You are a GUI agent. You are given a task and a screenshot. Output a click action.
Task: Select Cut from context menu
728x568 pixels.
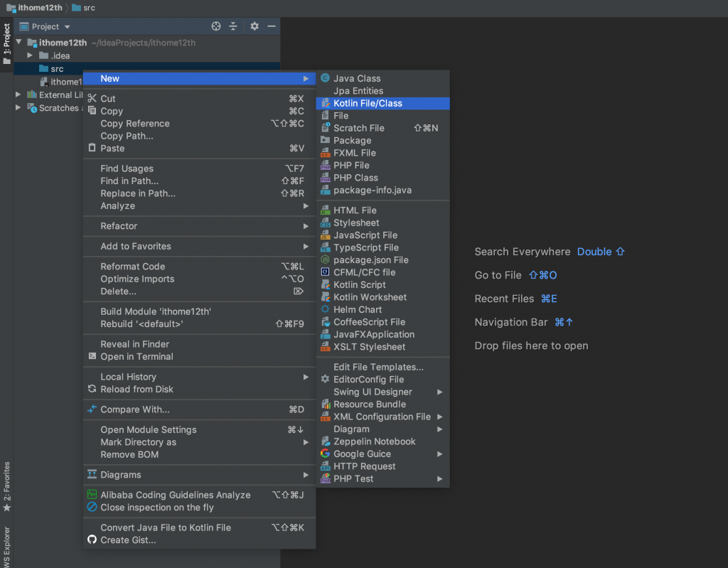(199, 99)
